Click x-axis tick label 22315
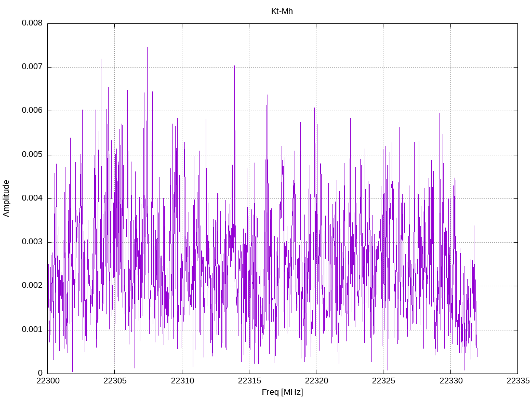Image resolution: width=532 pixels, height=399 pixels. click(249, 381)
